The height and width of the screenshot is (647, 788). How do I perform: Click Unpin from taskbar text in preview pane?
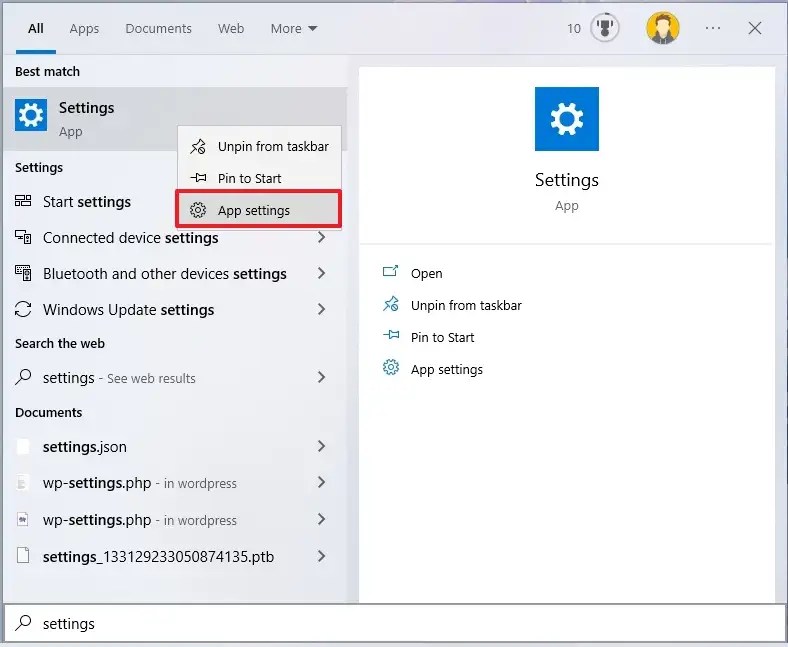coord(466,306)
